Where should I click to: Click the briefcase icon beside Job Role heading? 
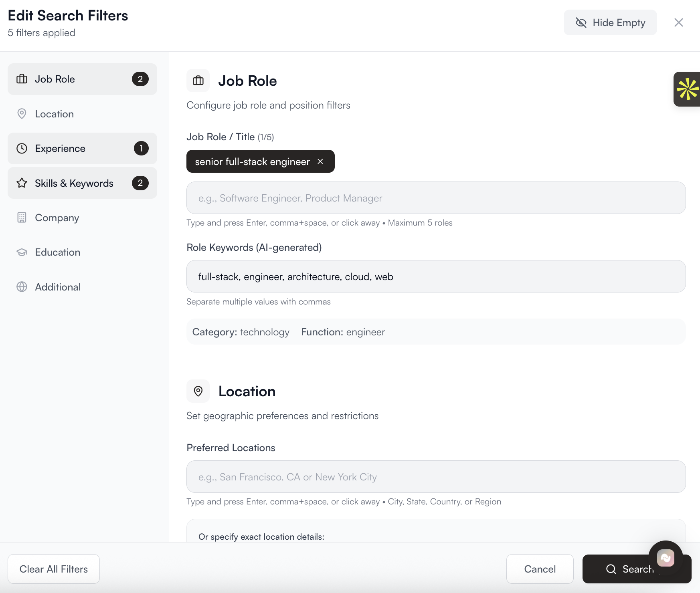(x=198, y=81)
